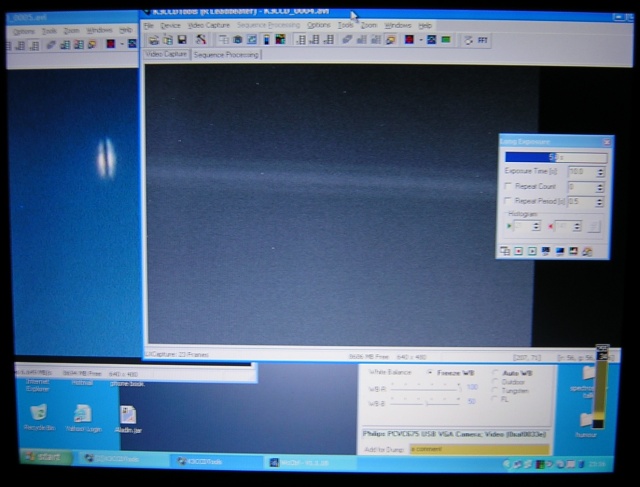
Task: Click the Repeat Count spinner arrows
Action: [x=600, y=187]
